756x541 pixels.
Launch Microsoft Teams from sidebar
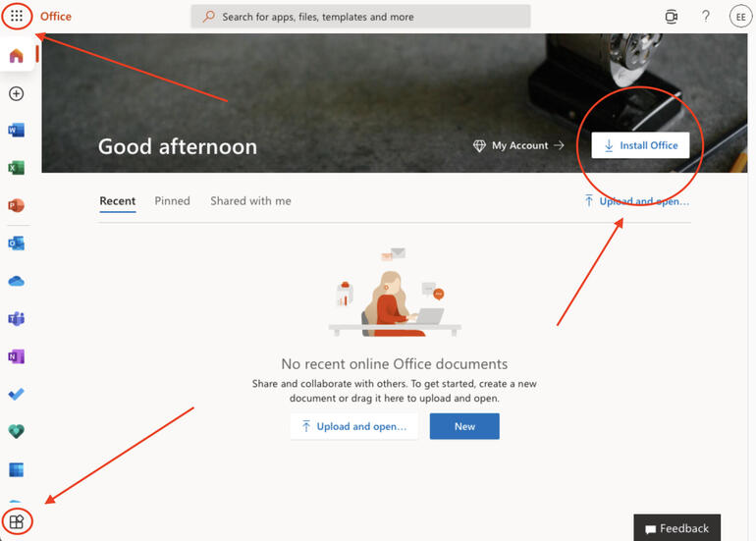[17, 319]
